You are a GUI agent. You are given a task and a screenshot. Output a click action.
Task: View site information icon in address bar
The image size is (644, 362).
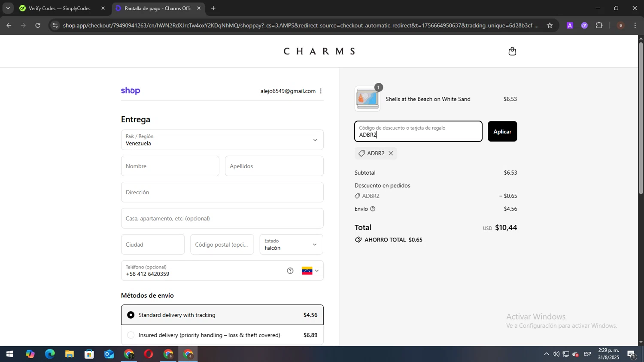coord(55,25)
